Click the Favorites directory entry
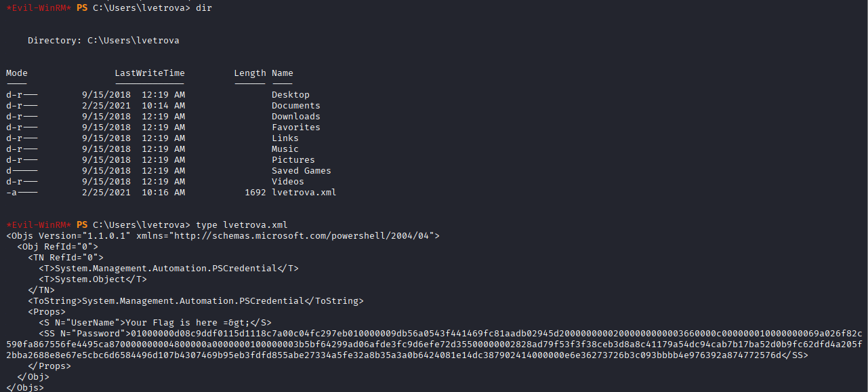The height and width of the screenshot is (392, 868). (296, 128)
